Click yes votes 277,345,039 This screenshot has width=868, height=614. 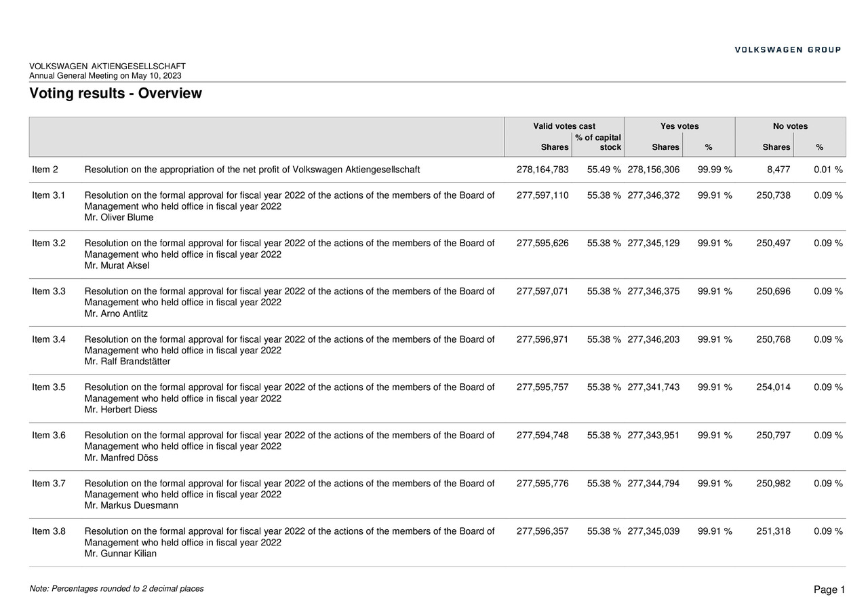click(x=654, y=533)
